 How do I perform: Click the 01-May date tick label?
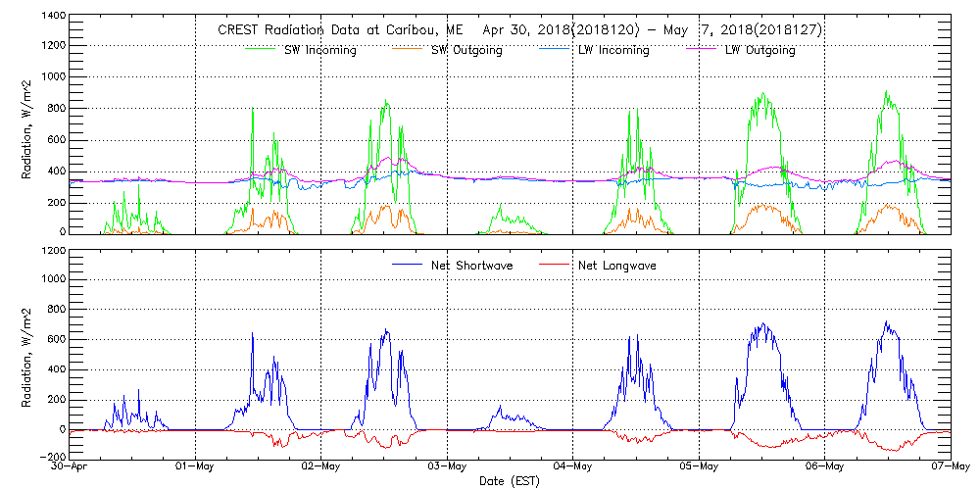(196, 466)
